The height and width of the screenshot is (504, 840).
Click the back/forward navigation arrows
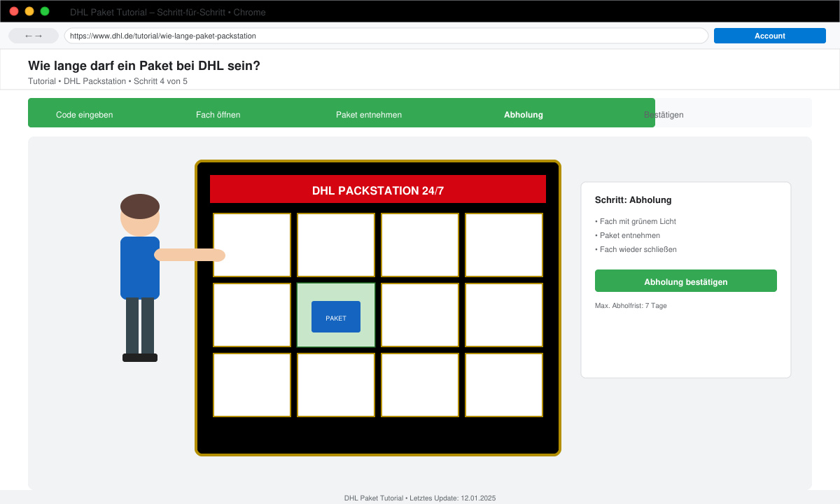34,36
